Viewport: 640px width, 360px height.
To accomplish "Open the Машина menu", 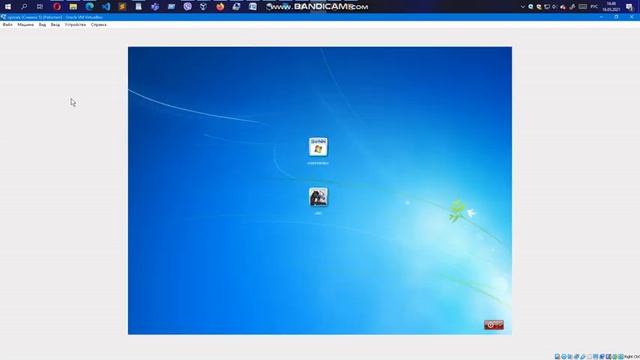I will click(25, 25).
